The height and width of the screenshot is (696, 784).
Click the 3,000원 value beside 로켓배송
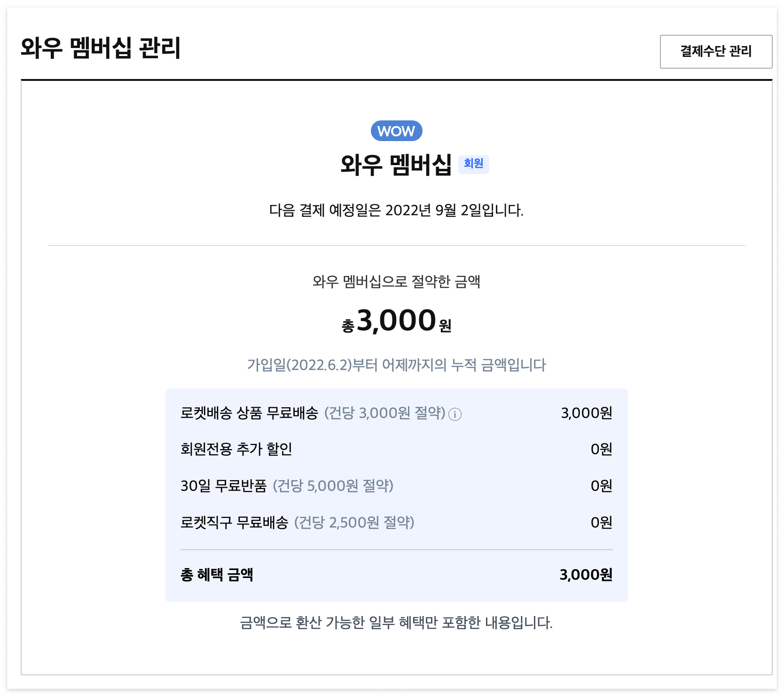click(586, 413)
